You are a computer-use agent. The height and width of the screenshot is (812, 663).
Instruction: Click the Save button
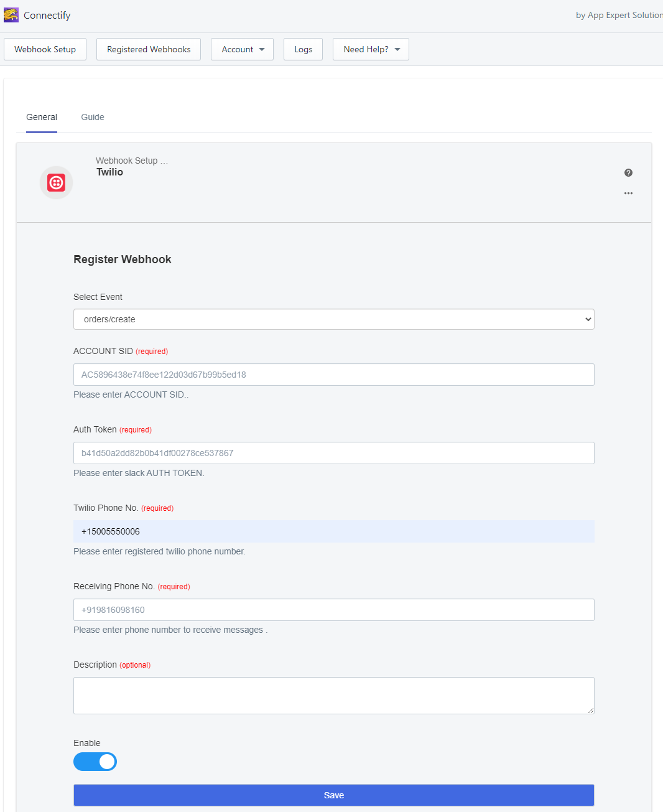pyautogui.click(x=334, y=795)
